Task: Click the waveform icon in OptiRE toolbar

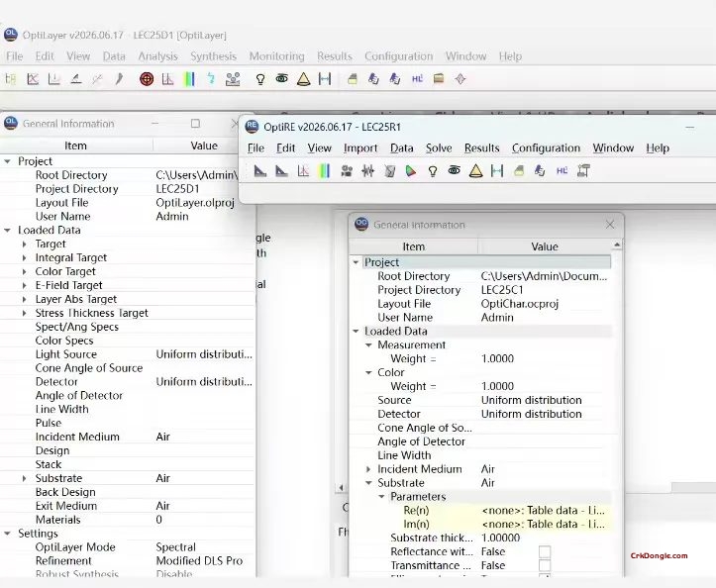Action: (367, 171)
